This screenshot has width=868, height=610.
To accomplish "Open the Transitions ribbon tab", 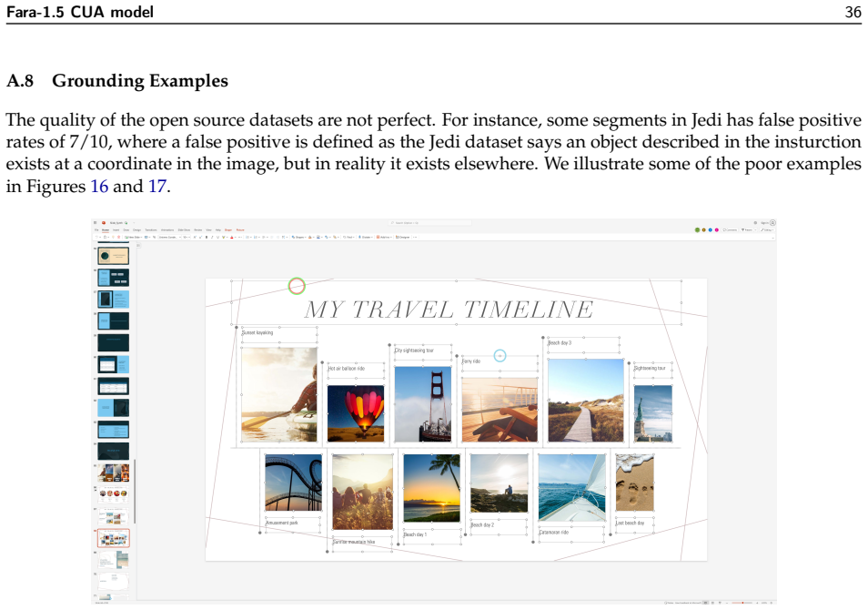I will tap(150, 230).
